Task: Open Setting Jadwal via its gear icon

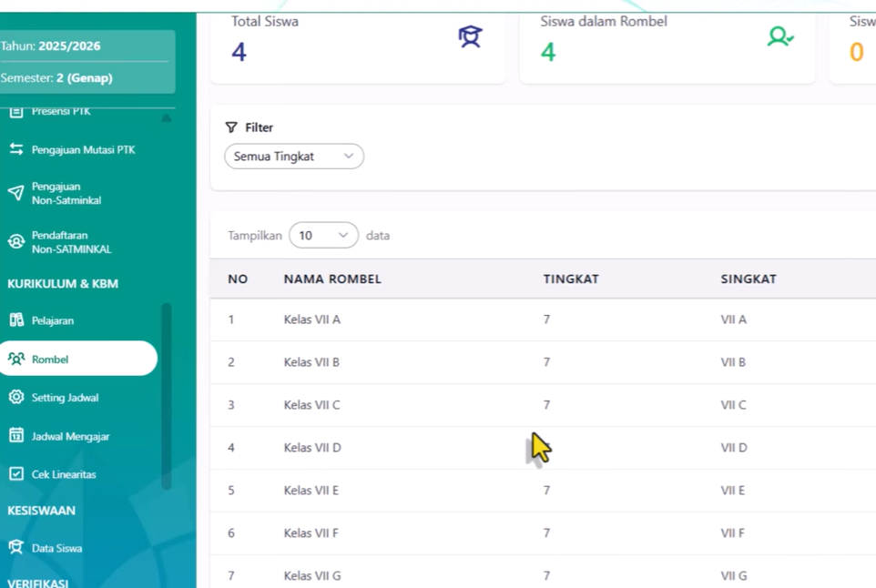Action: [16, 398]
